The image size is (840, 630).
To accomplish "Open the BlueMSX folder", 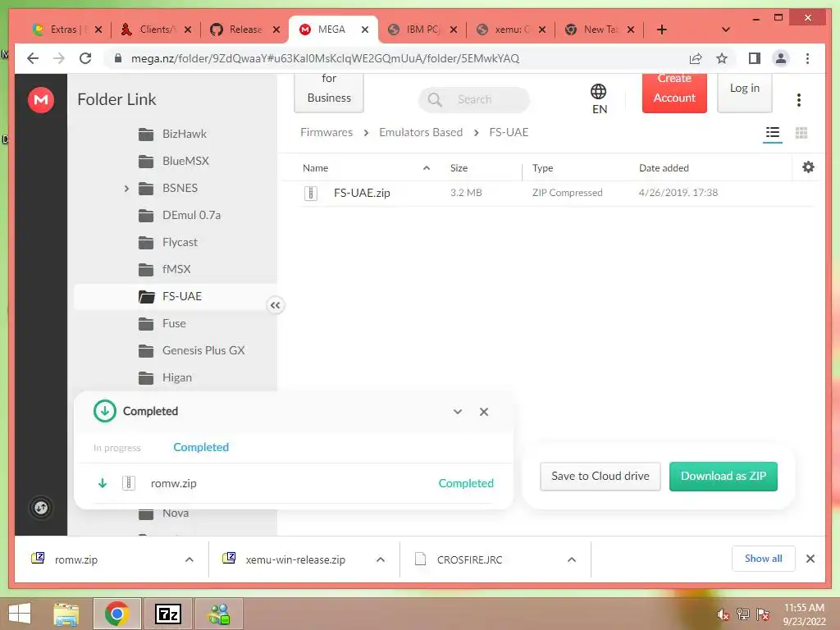I will click(185, 161).
